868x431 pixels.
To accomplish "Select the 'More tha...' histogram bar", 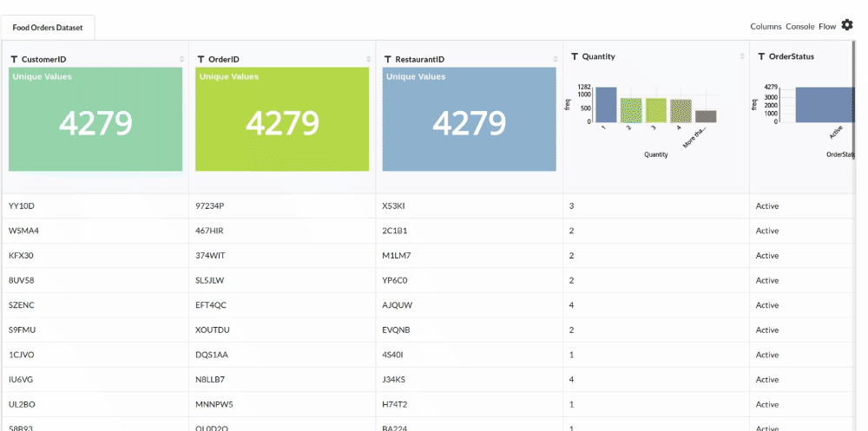I will click(706, 117).
